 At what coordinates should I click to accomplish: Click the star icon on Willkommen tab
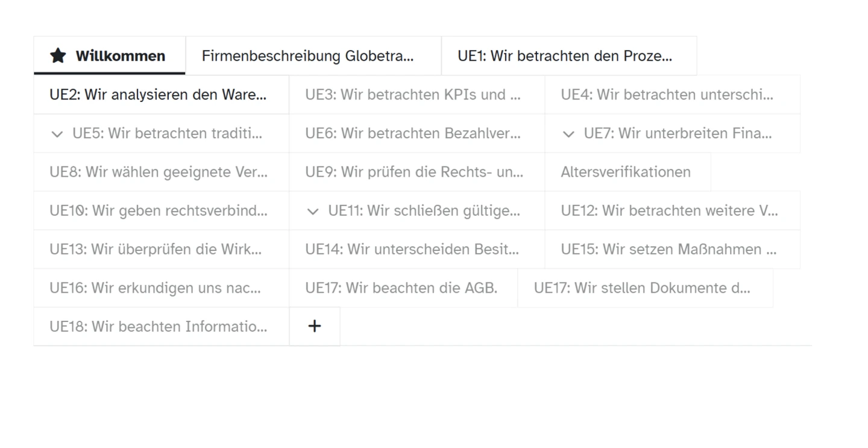click(58, 56)
